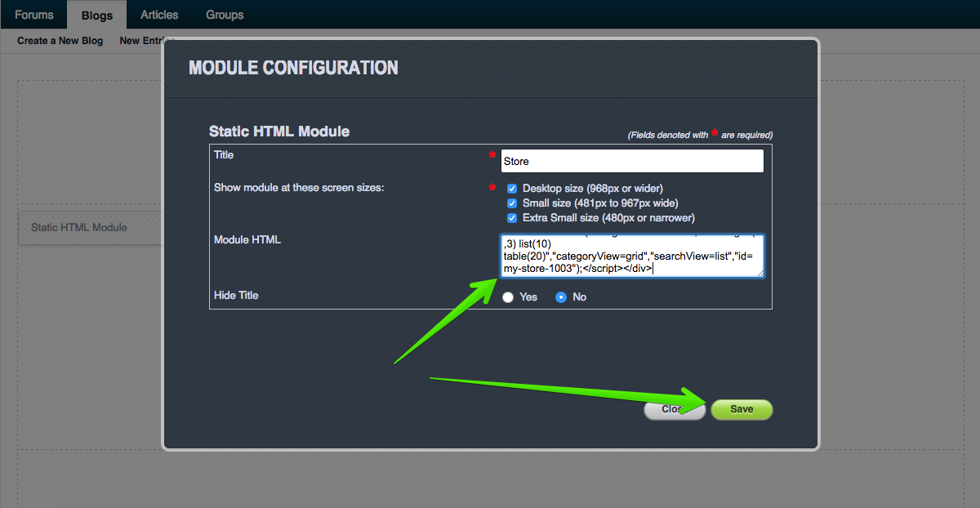
Task: Open the Forums tab
Action: pyautogui.click(x=33, y=15)
